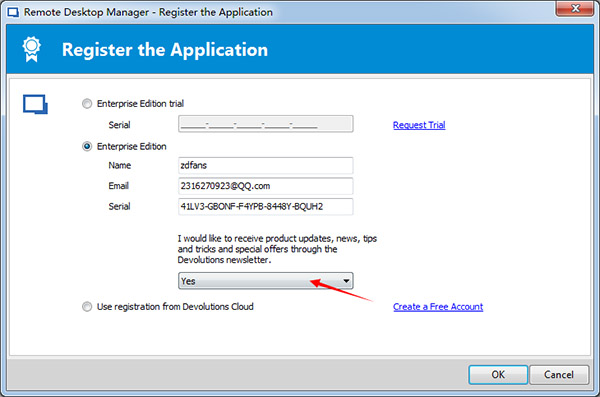Click the disabled trial Serial field

[x=266, y=124]
